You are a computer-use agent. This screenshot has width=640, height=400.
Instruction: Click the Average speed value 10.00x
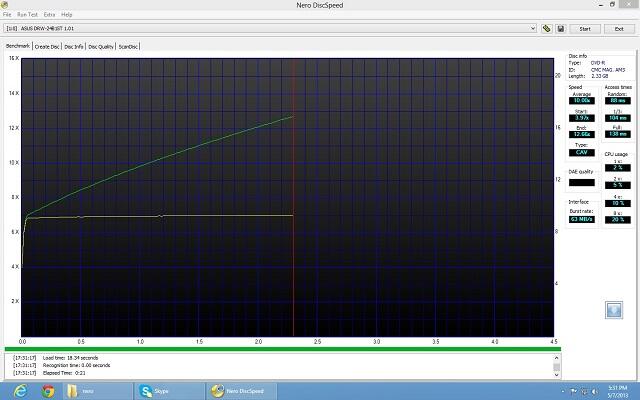point(582,101)
